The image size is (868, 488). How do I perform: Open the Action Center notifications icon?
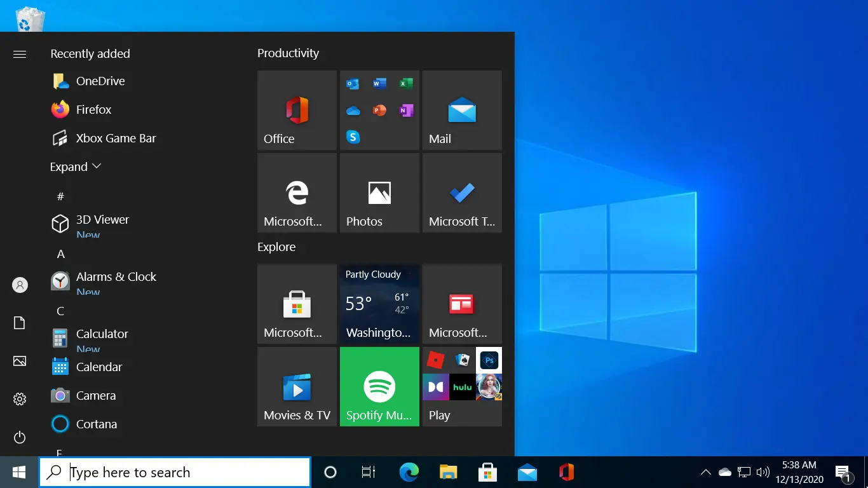coord(844,472)
